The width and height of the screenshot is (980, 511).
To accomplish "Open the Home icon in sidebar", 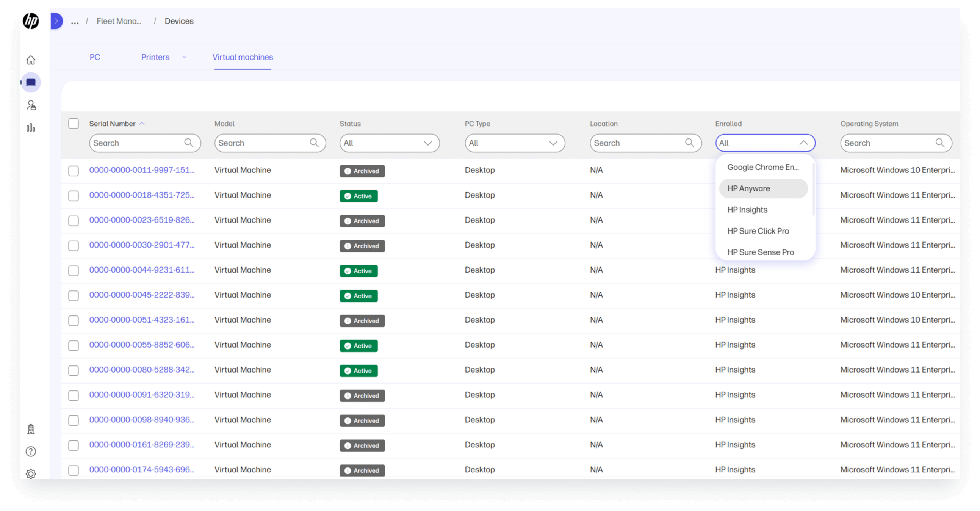I will pyautogui.click(x=31, y=60).
